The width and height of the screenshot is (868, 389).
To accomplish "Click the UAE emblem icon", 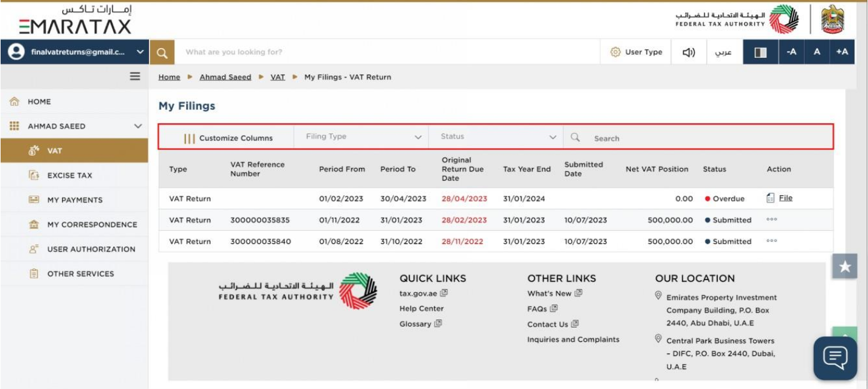I will click(x=833, y=19).
